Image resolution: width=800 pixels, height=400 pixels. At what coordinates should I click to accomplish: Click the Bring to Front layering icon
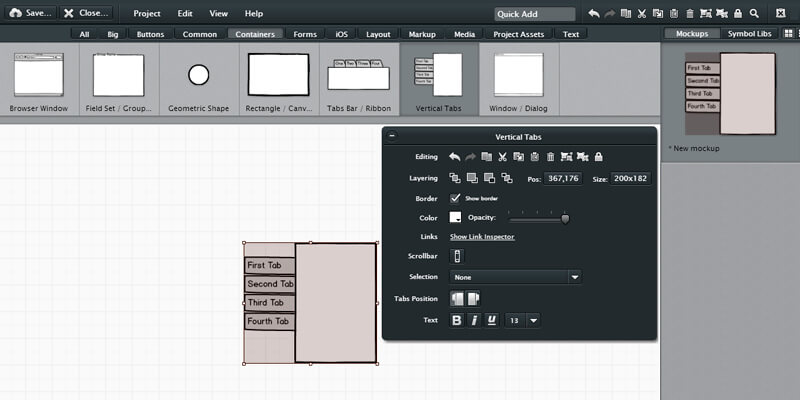pyautogui.click(x=455, y=178)
